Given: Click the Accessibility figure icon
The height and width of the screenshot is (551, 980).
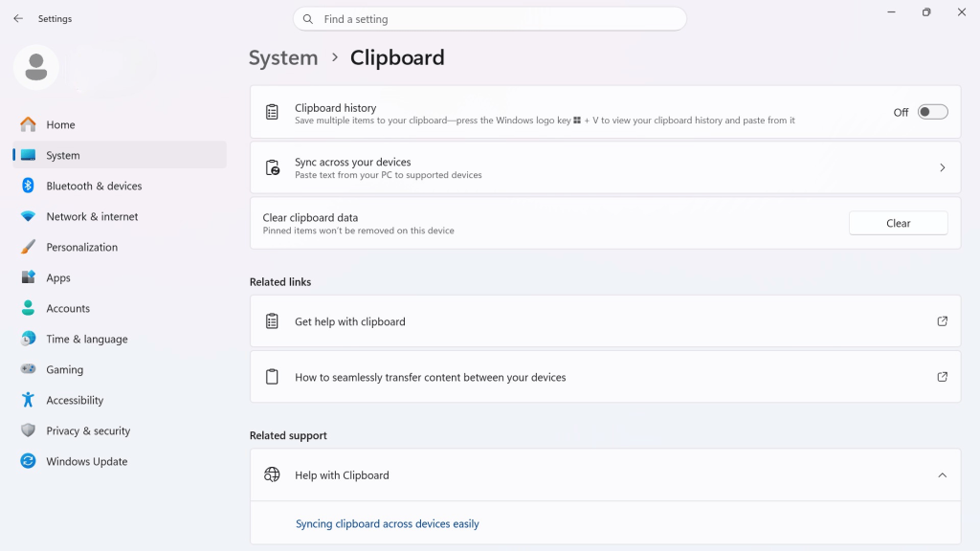Looking at the screenshot, I should click(x=28, y=400).
